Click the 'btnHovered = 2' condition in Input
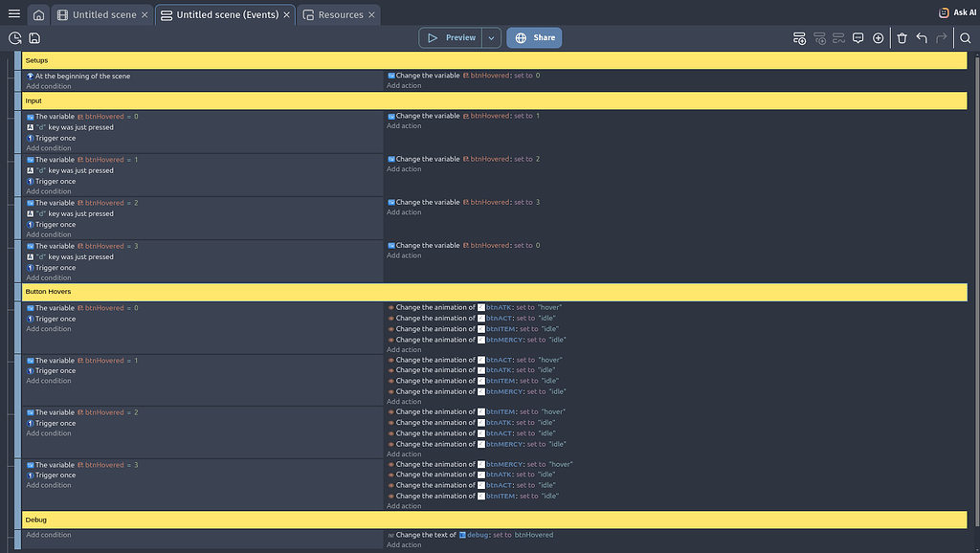980x553 pixels. (x=82, y=203)
